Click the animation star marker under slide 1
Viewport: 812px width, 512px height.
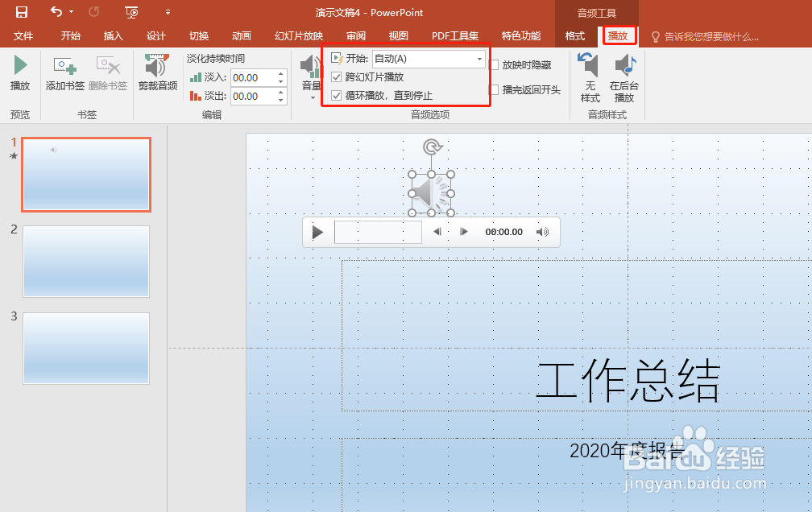(x=14, y=156)
